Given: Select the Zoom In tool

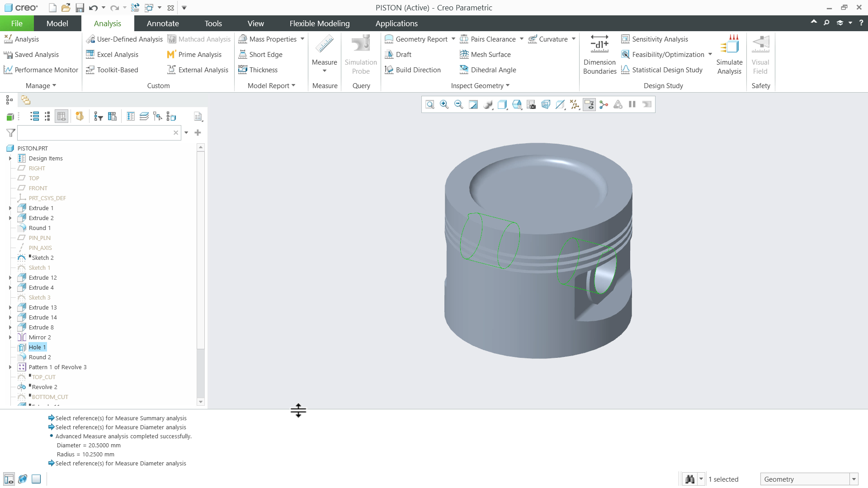Looking at the screenshot, I should pos(444,104).
